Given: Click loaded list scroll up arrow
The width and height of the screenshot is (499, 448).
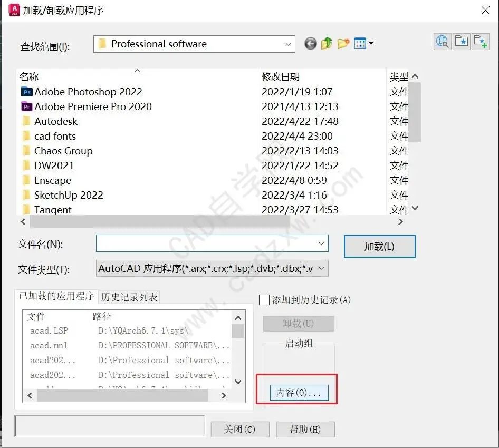Looking at the screenshot, I should (238, 318).
